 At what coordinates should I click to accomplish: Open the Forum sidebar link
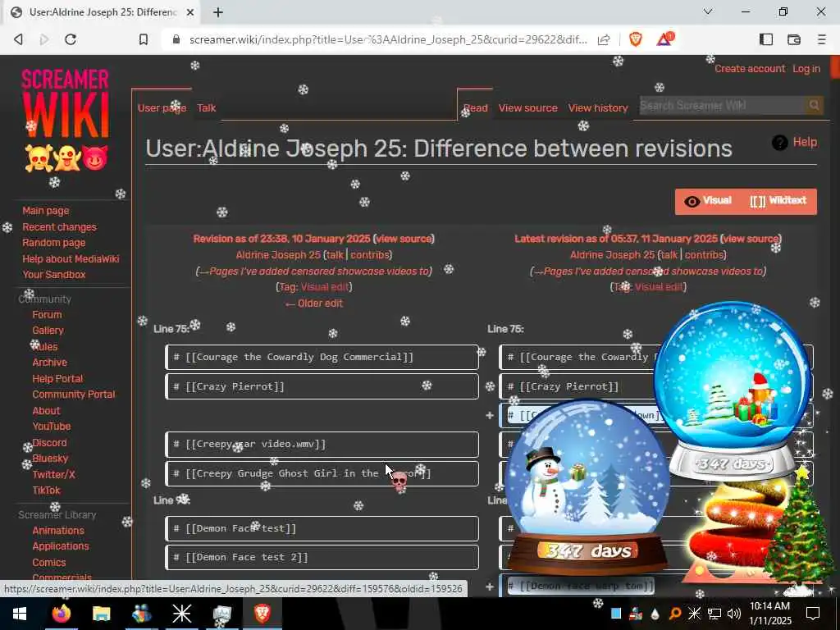pyautogui.click(x=47, y=315)
